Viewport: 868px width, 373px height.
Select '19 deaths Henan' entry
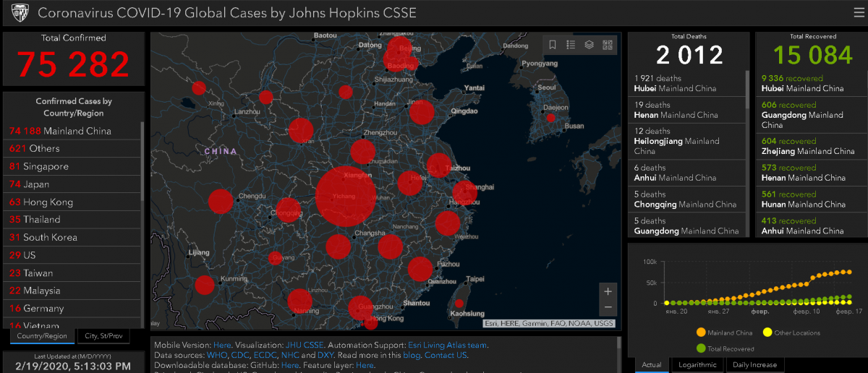(687, 110)
